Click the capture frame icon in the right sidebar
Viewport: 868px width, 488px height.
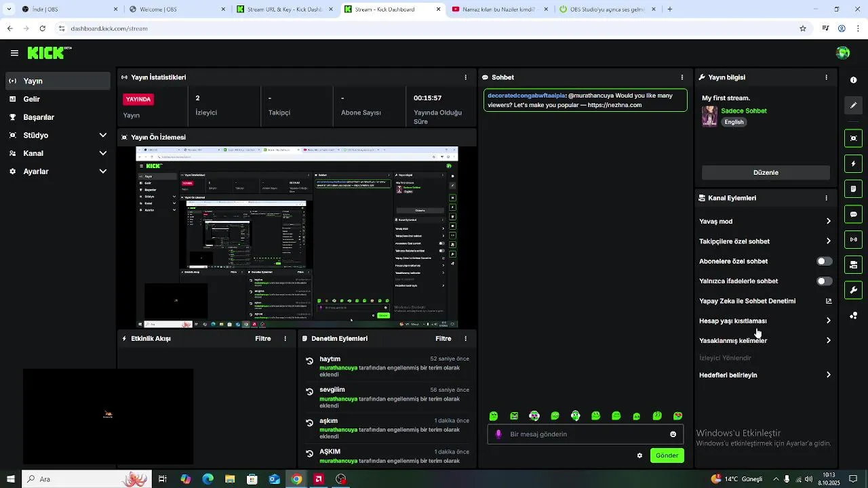tap(853, 138)
